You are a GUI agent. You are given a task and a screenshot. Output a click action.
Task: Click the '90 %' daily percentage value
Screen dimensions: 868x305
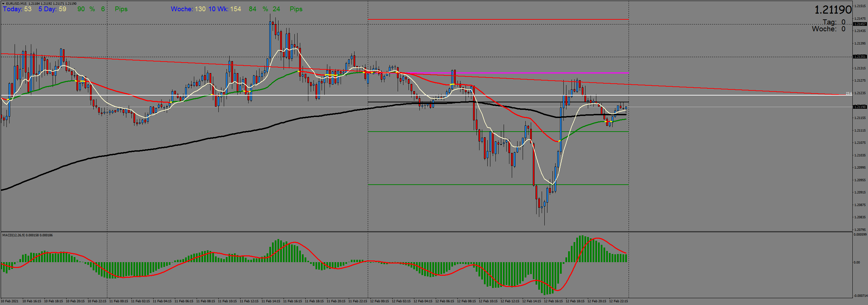point(86,9)
